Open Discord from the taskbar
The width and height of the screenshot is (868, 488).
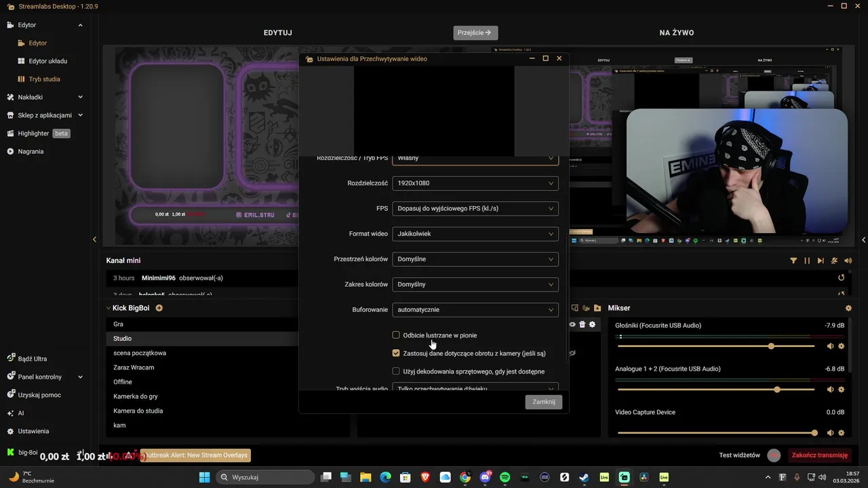[x=485, y=477]
